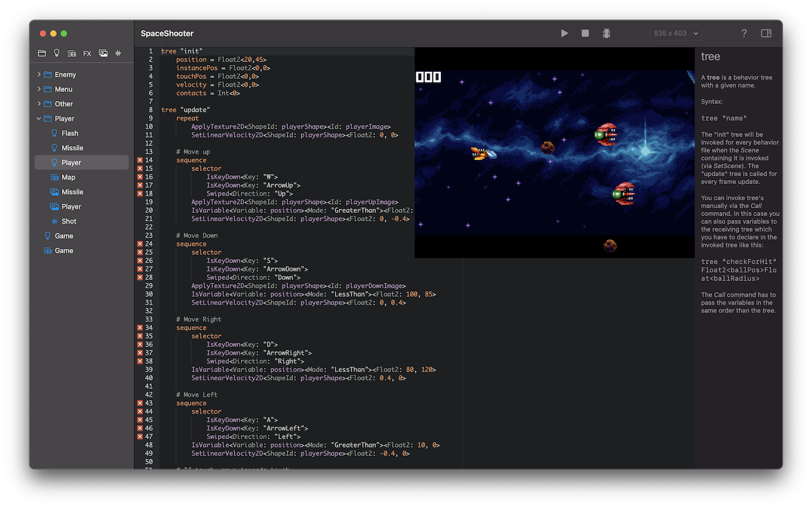The width and height of the screenshot is (812, 508).
Task: Expand the Enemy folder
Action: tap(39, 75)
